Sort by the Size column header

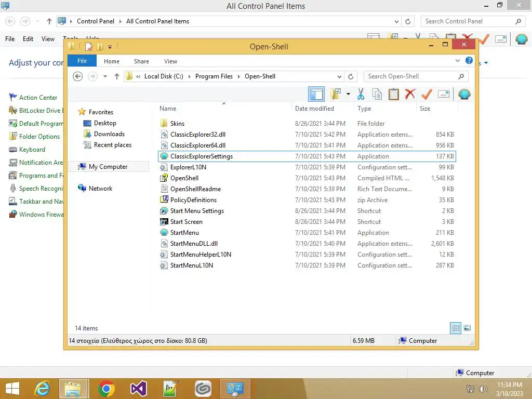(437, 109)
